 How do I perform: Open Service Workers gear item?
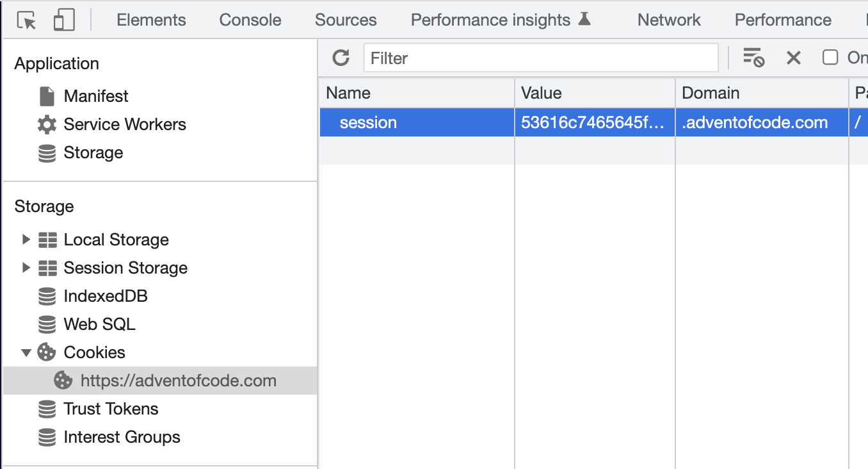(x=111, y=124)
